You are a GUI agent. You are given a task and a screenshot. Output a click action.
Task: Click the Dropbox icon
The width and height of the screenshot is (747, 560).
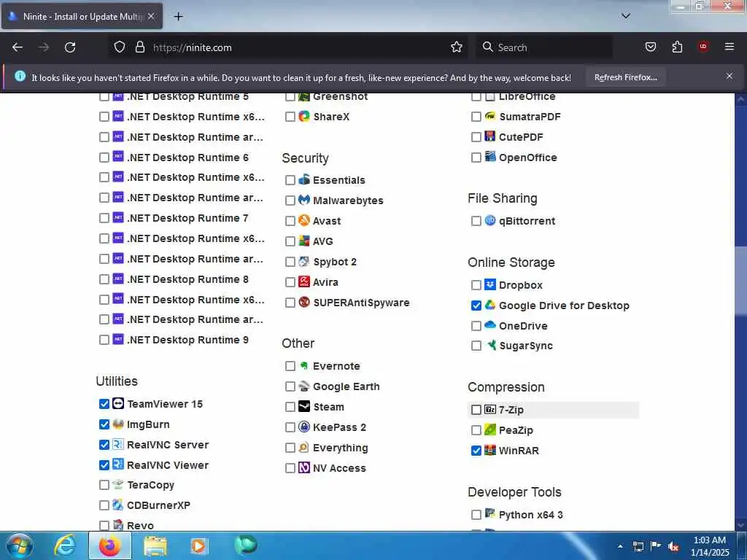(x=490, y=284)
